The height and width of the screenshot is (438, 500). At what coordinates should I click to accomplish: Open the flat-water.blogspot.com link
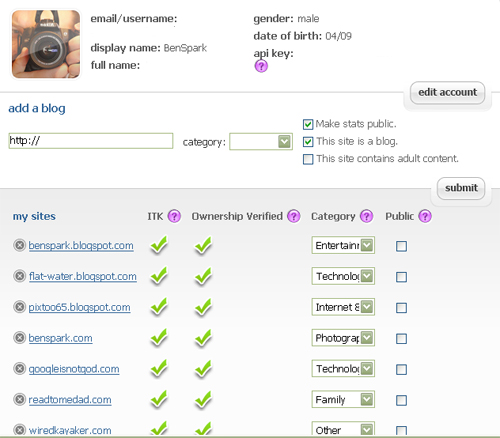pos(83,276)
